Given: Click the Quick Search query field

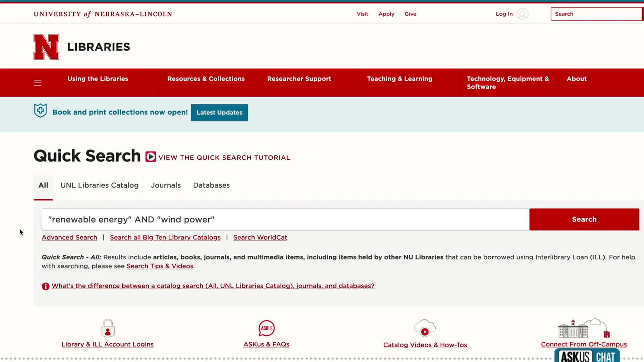Looking at the screenshot, I should [x=285, y=220].
